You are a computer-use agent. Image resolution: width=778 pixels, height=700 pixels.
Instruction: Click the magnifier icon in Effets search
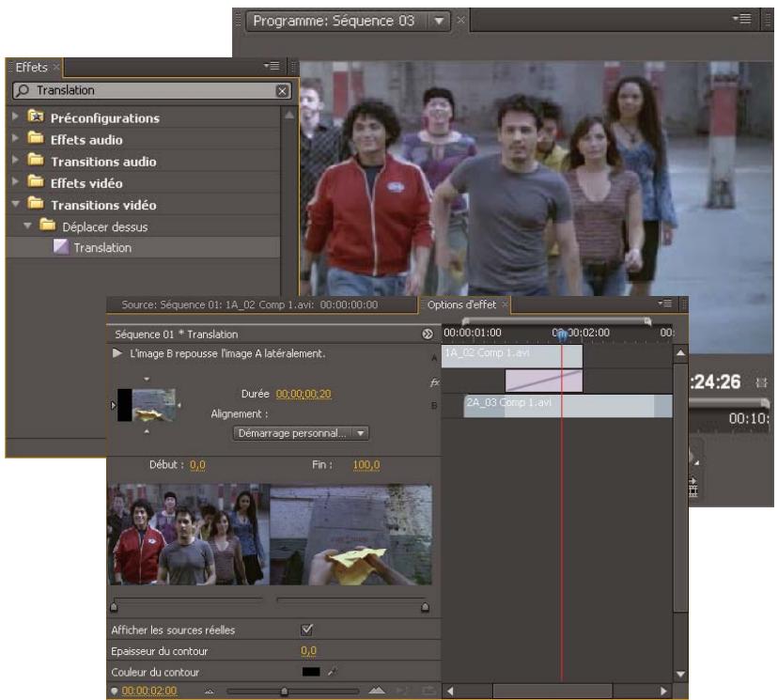pyautogui.click(x=23, y=90)
